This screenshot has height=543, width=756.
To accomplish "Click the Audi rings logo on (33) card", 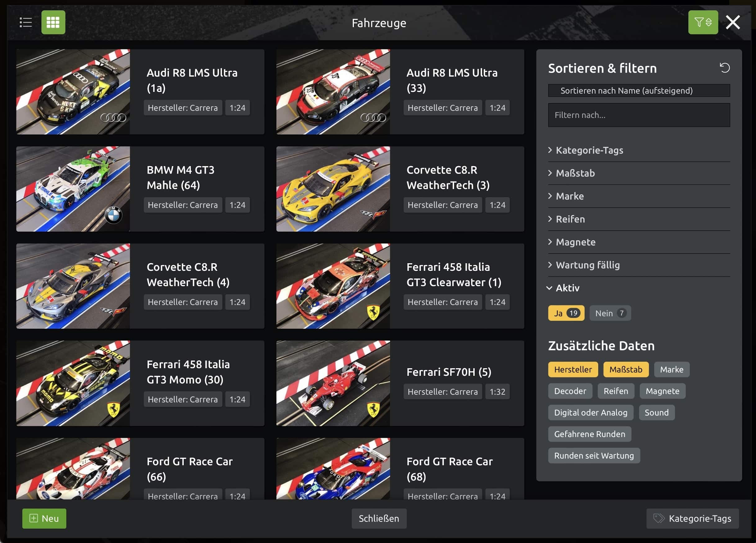I will coord(373,117).
